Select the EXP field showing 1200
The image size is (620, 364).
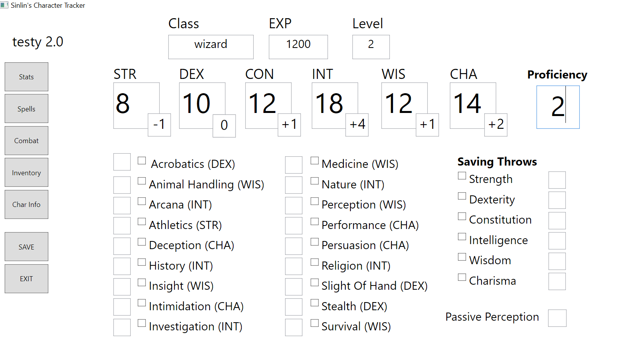pos(298,47)
